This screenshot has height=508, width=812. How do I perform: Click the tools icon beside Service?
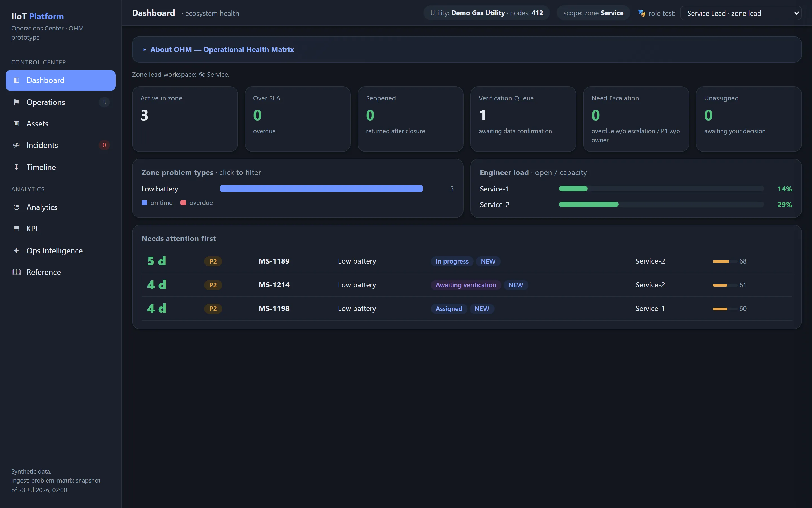202,75
